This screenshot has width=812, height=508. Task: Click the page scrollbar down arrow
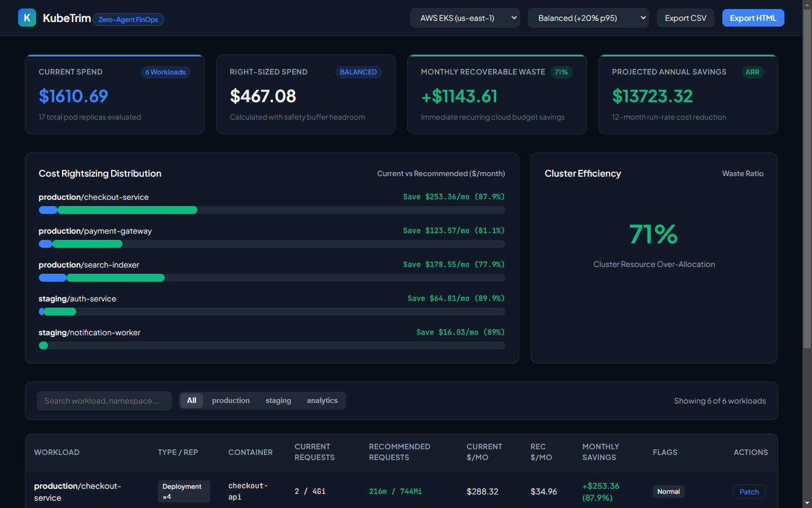tap(807, 503)
